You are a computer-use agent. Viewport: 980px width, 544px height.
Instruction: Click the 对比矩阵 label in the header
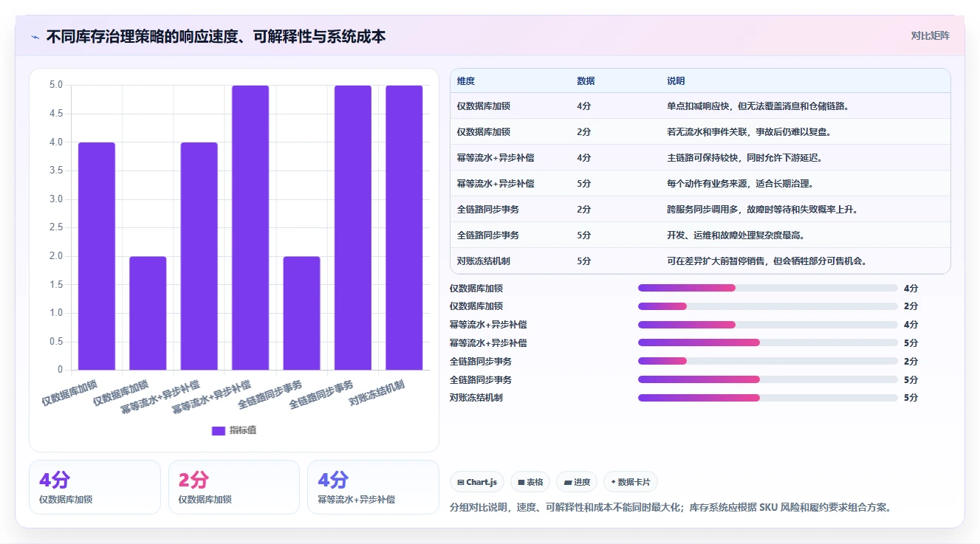(931, 35)
